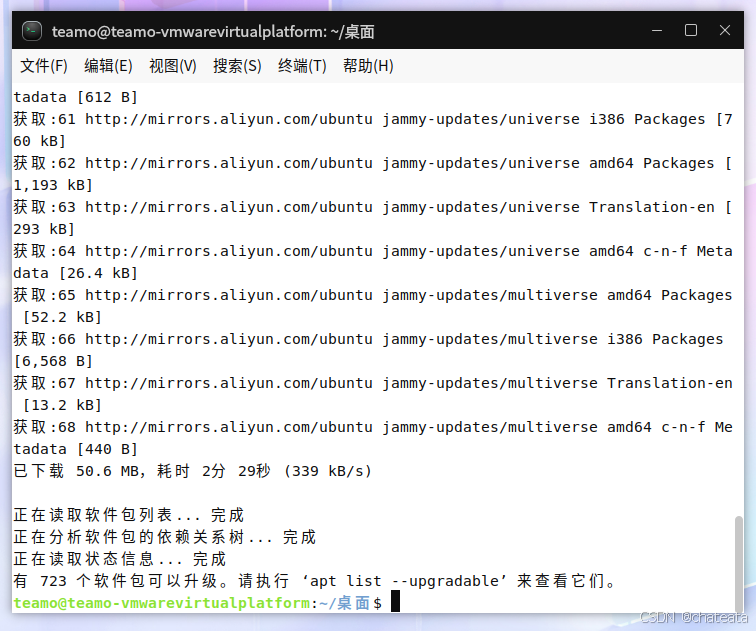The image size is (756, 631).
Task: Click the line 获取:63 universe Translation-en
Action: 373,207
